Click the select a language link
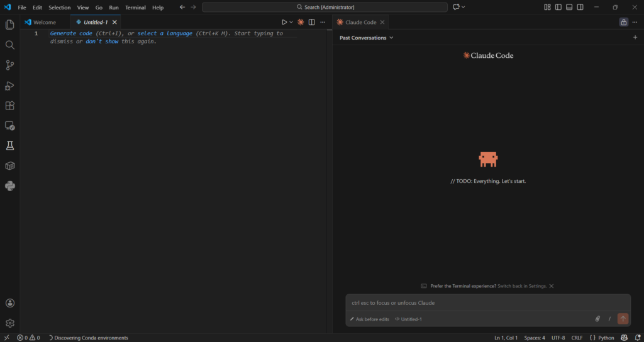This screenshot has height=342, width=644. tap(165, 33)
